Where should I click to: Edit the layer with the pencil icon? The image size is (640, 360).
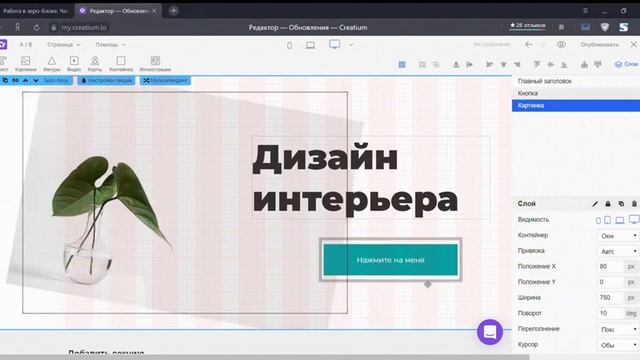tap(595, 204)
